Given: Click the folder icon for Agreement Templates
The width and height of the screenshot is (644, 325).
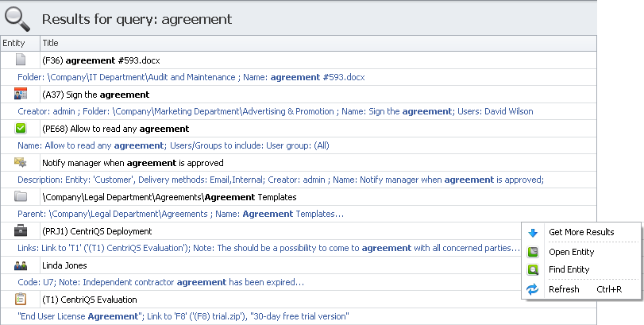Looking at the screenshot, I should (21, 196).
